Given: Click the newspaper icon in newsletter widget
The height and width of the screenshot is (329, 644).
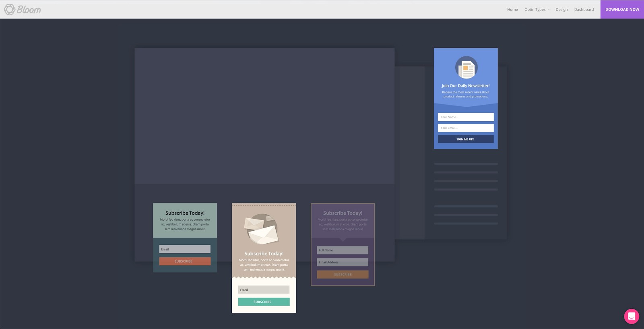Looking at the screenshot, I should (466, 68).
